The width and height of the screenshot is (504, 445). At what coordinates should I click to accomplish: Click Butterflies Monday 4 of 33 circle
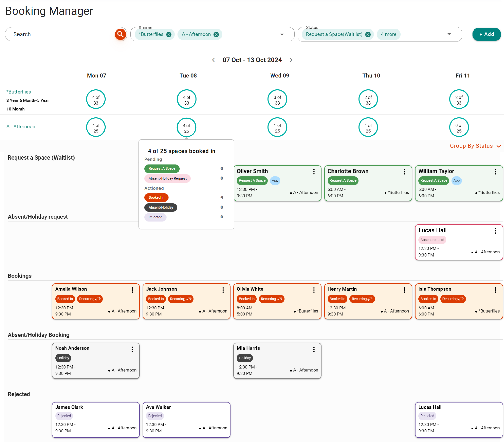96,99
